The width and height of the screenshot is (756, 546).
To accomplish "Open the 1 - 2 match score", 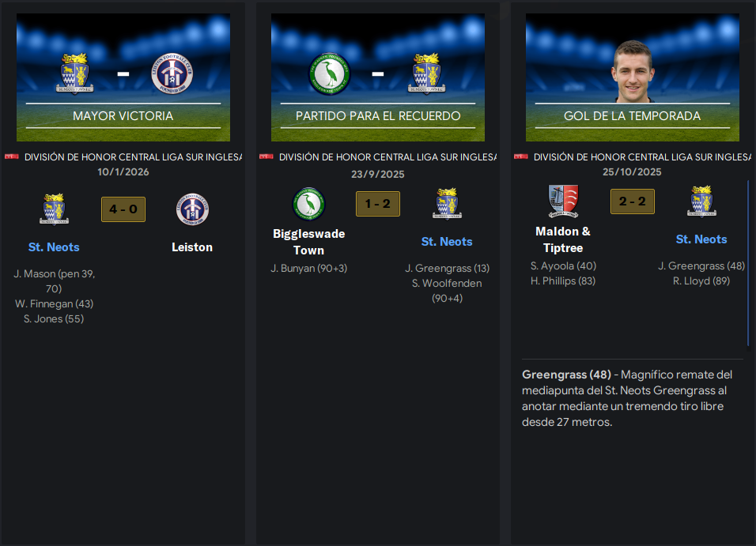I will click(378, 204).
